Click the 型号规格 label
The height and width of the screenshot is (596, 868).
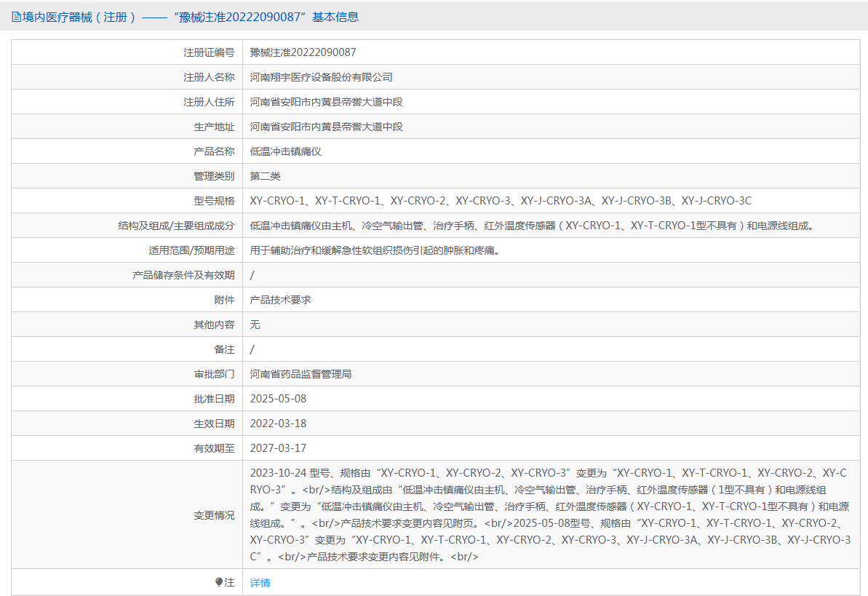pos(214,201)
